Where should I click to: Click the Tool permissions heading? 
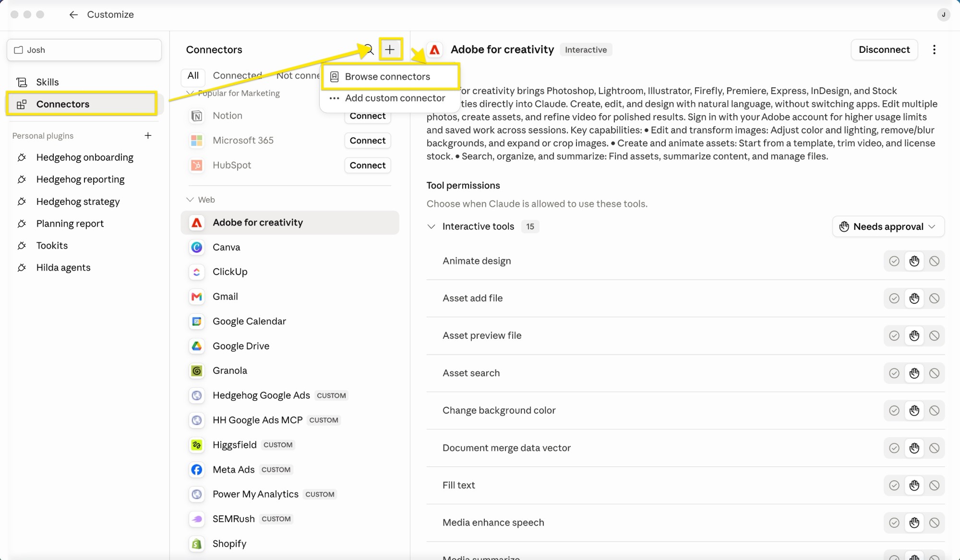pyautogui.click(x=463, y=186)
